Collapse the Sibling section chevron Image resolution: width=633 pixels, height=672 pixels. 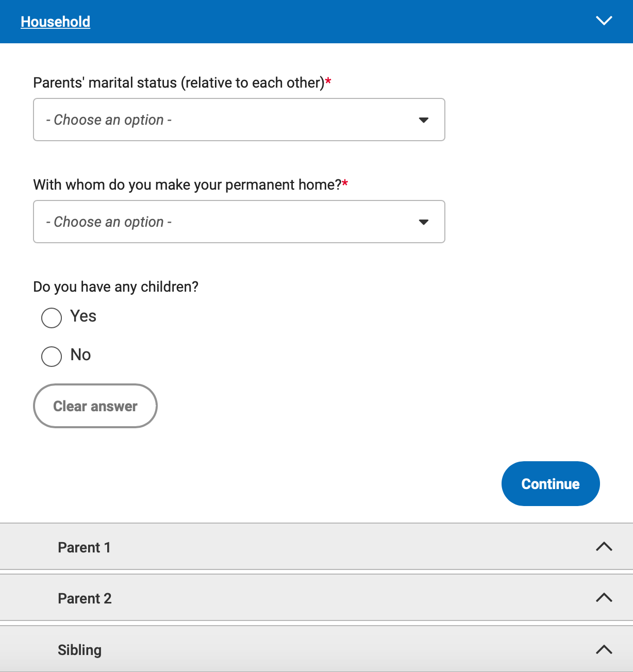tap(604, 648)
